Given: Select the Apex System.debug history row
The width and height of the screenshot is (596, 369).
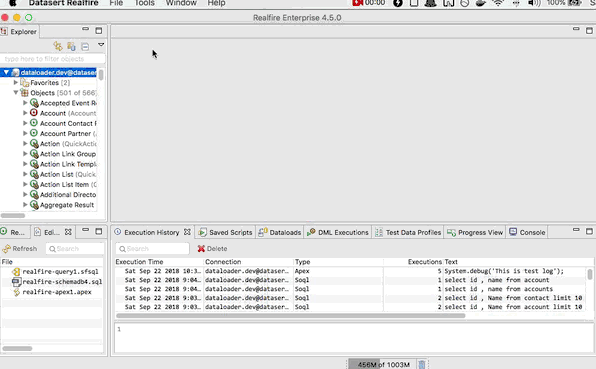Looking at the screenshot, I should (350, 271).
